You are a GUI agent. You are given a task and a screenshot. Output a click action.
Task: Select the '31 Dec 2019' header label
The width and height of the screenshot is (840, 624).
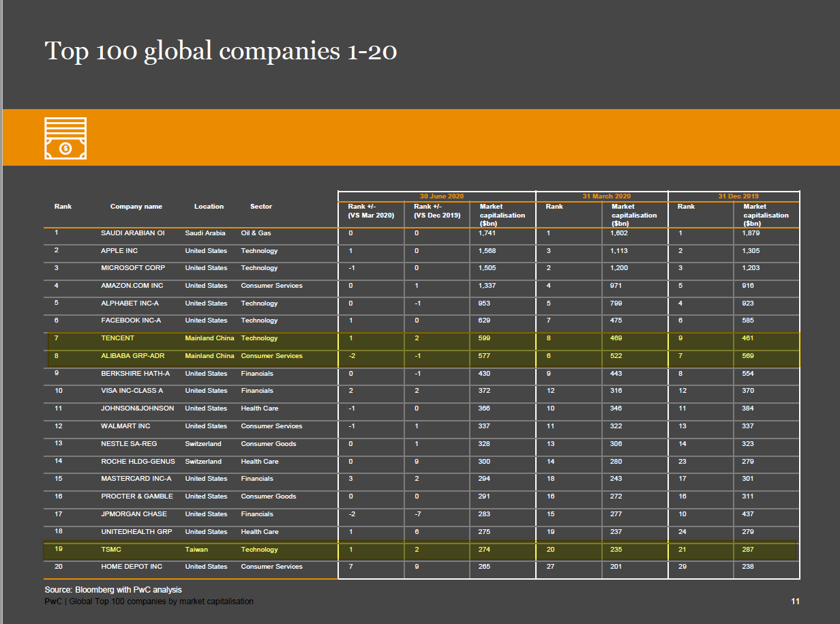point(738,196)
